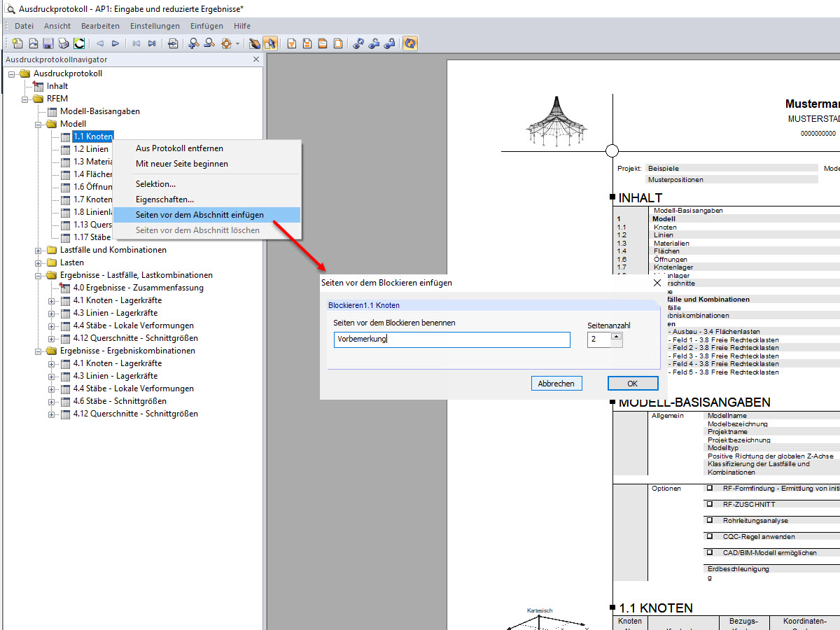Screen dimensions: 840x630
Task: Click the blank page icon
Action: 338,43
